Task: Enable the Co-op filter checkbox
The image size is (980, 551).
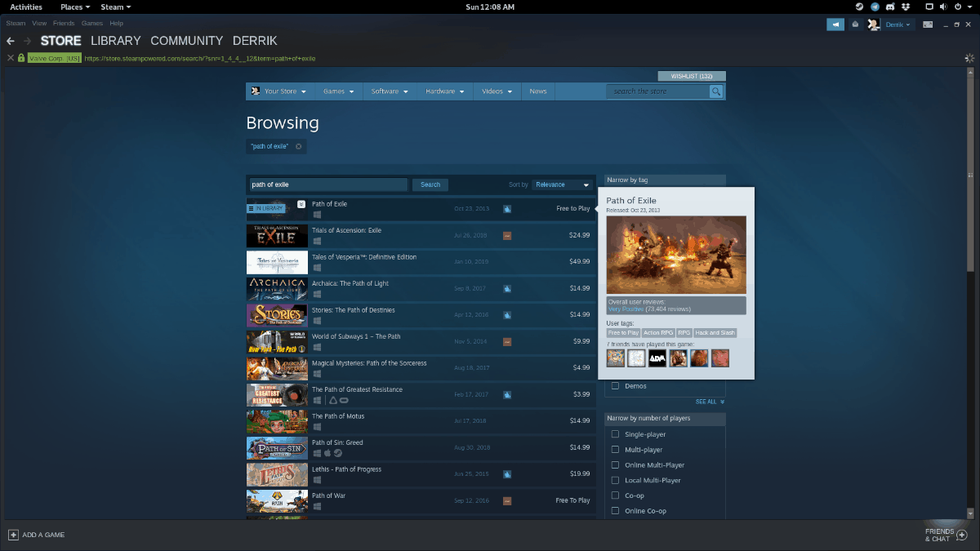Action: click(x=616, y=495)
